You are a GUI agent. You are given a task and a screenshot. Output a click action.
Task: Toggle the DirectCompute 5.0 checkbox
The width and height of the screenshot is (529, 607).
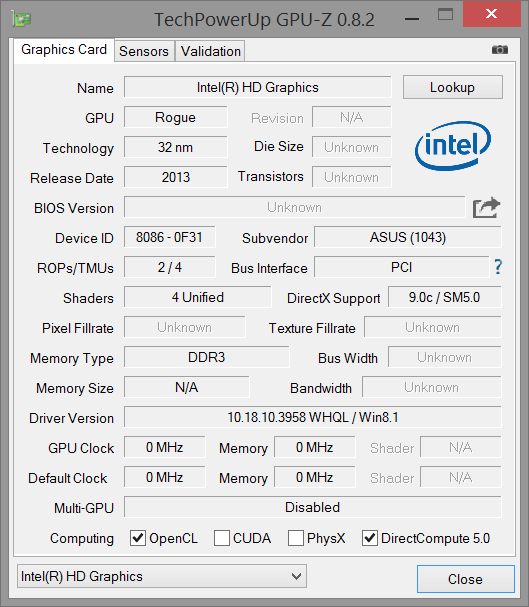point(370,538)
